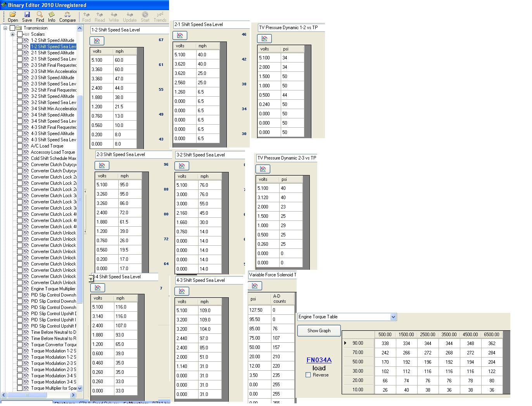
Task: Click the Show Graph button
Action: (x=319, y=331)
